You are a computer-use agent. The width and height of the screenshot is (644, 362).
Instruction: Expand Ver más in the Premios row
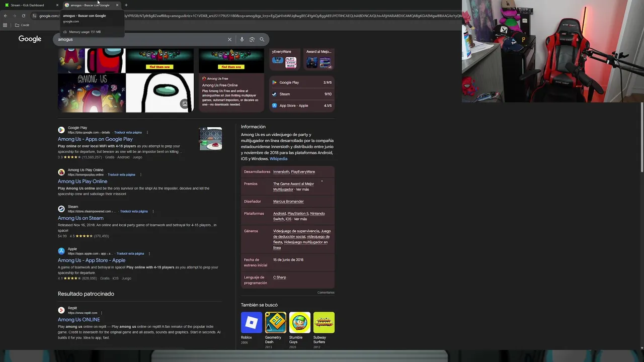pyautogui.click(x=302, y=190)
